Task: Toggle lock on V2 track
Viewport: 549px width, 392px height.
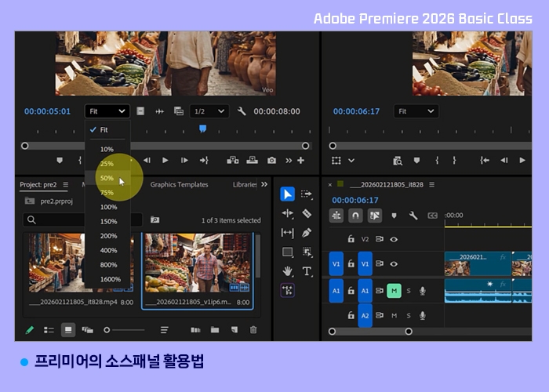Action: [x=351, y=239]
